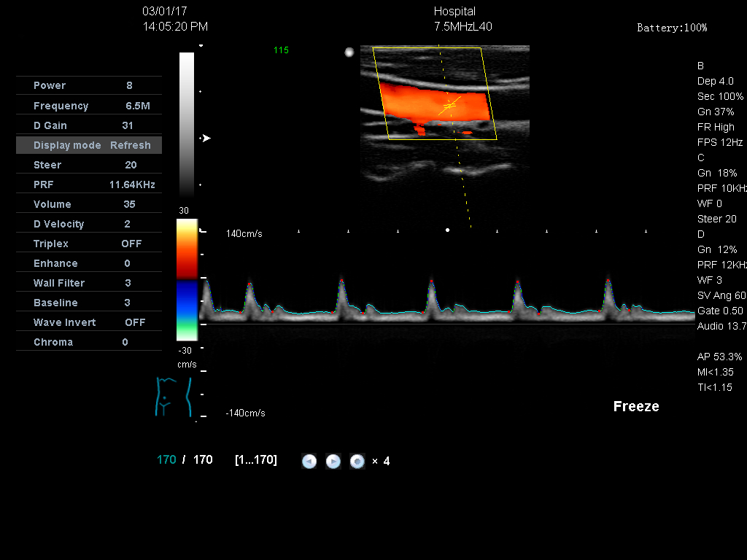Image resolution: width=747 pixels, height=560 pixels.
Task: Select the Display mode Refresh row
Action: pos(88,145)
